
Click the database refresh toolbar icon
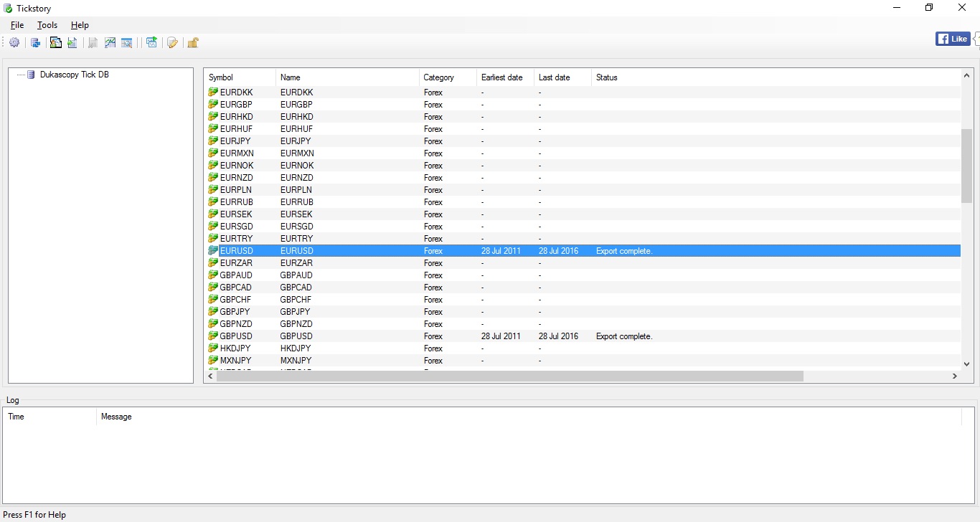[35, 43]
